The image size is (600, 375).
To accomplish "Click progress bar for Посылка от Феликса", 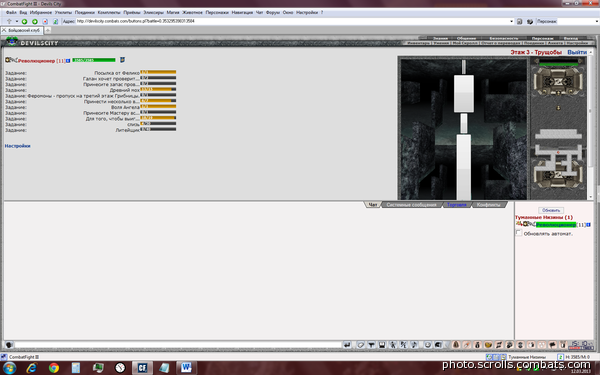I will click(x=158, y=72).
